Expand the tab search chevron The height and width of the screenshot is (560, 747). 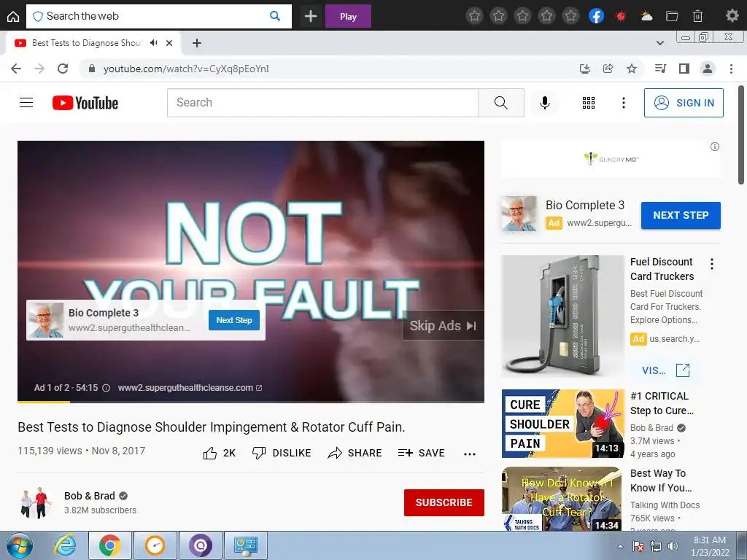tap(659, 43)
